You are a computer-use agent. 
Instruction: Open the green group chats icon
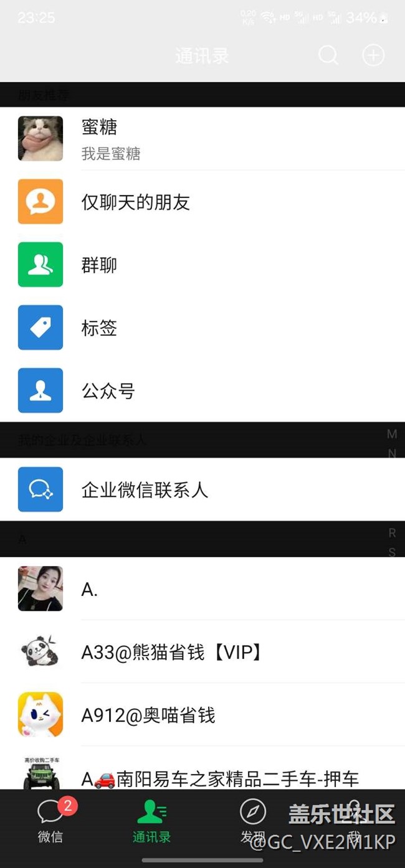tap(40, 264)
